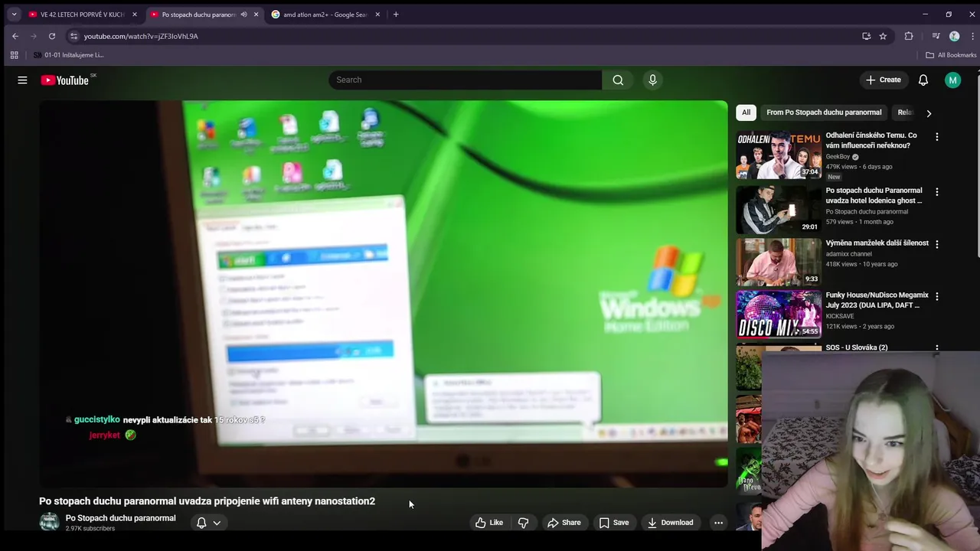The image size is (980, 551).
Task: Click the adamixx channel name
Action: coord(848,254)
